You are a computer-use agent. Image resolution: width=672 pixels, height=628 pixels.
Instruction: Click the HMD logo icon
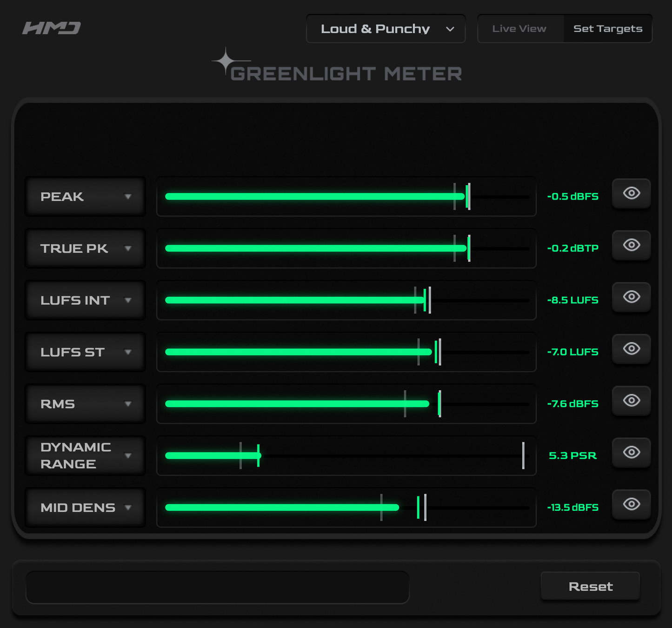pyautogui.click(x=52, y=28)
